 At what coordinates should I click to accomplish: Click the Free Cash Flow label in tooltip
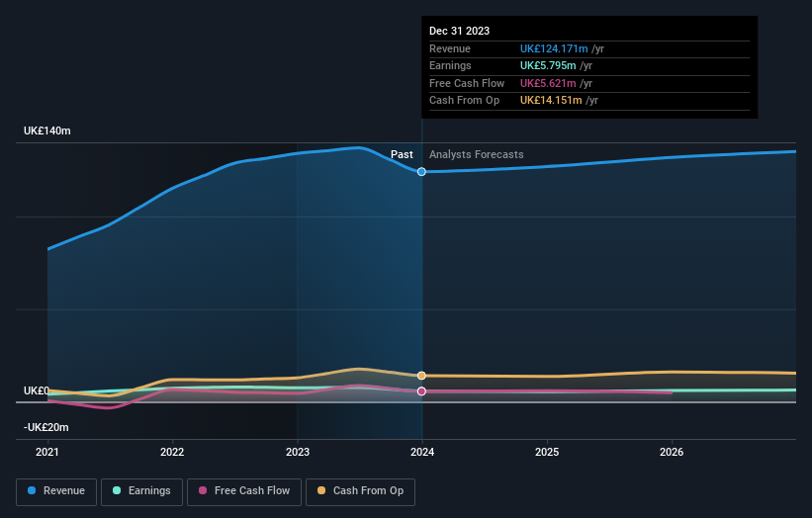pos(467,83)
